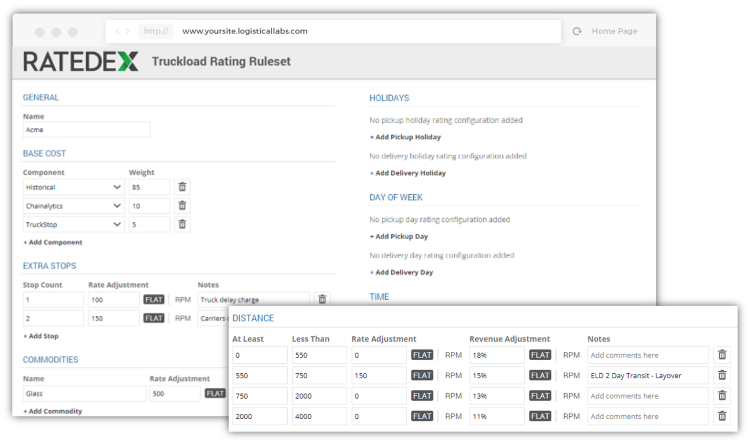This screenshot has width=750, height=444.
Task: Click the browser back arrow
Action: click(118, 32)
